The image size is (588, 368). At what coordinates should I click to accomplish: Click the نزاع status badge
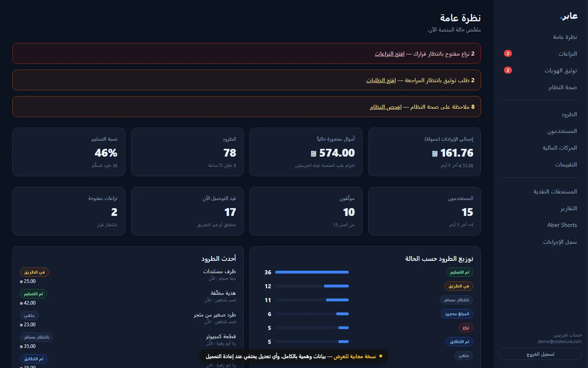[x=466, y=328]
